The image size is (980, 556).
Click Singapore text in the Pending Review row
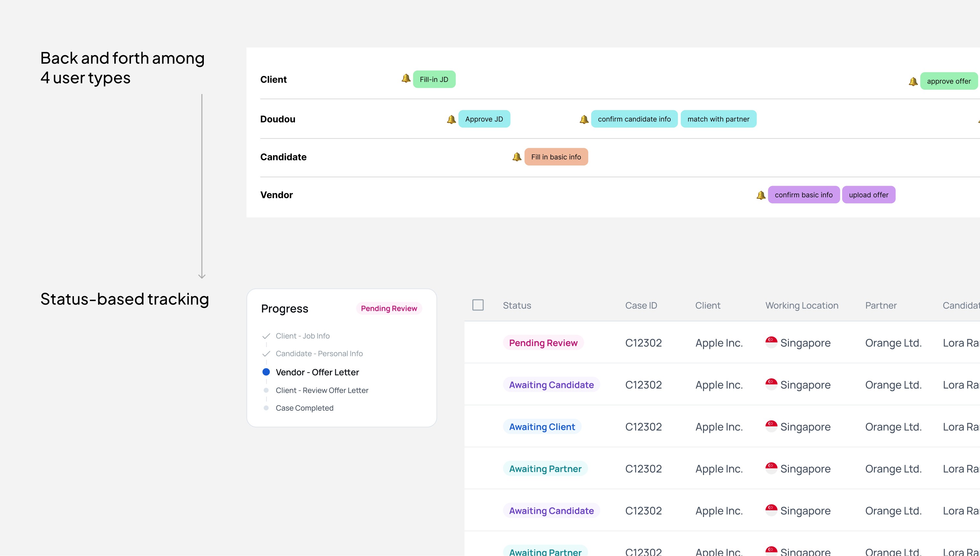click(x=805, y=343)
